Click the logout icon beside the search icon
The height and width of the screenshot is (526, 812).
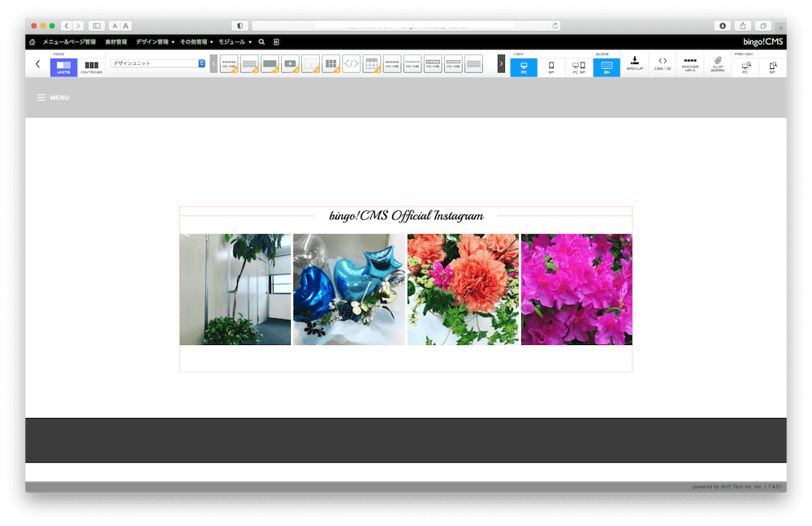[277, 42]
